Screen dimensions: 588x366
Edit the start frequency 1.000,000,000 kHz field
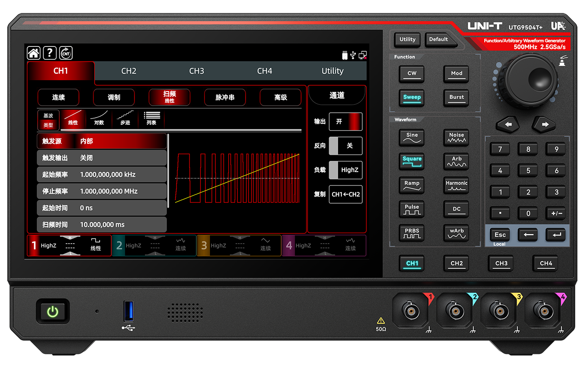click(102, 175)
